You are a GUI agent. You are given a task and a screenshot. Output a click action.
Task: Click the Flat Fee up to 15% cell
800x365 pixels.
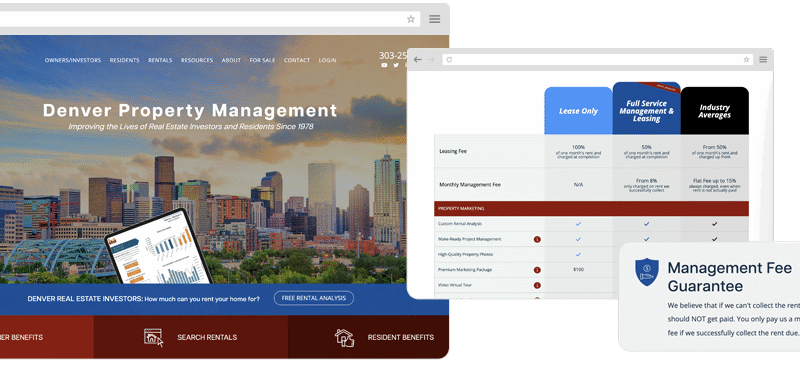[x=714, y=184]
